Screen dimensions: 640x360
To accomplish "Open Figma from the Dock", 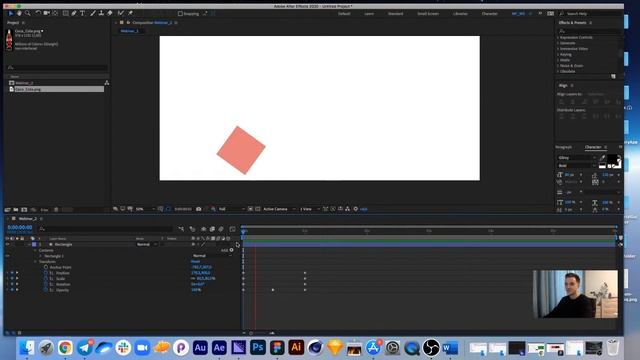I will pos(277,348).
